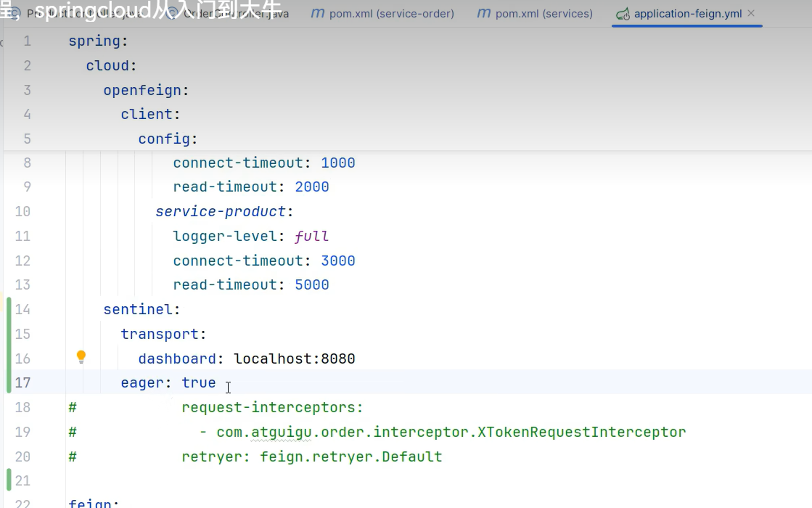Click the "eager" key on line 17

point(142,382)
